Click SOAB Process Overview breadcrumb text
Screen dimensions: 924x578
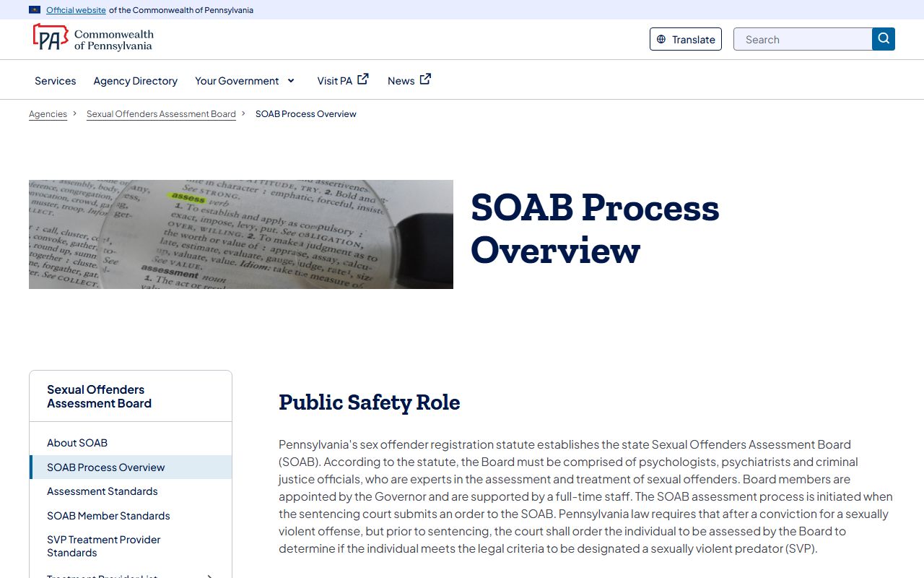pyautogui.click(x=306, y=114)
